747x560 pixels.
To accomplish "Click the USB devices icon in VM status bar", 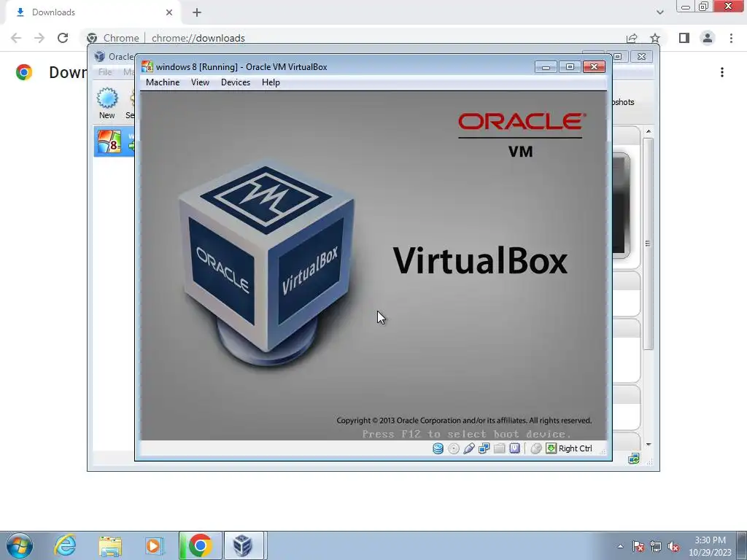I will point(469,448).
